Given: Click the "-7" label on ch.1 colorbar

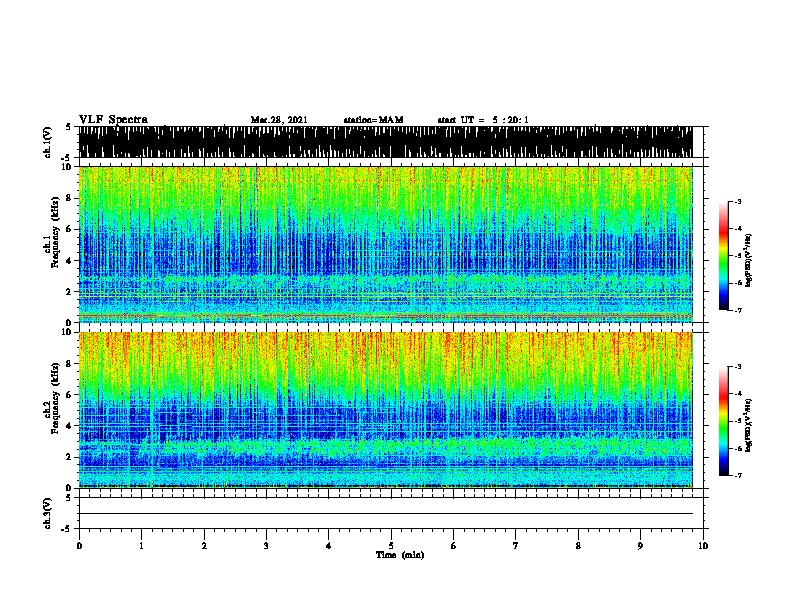Looking at the screenshot, I should 738,310.
